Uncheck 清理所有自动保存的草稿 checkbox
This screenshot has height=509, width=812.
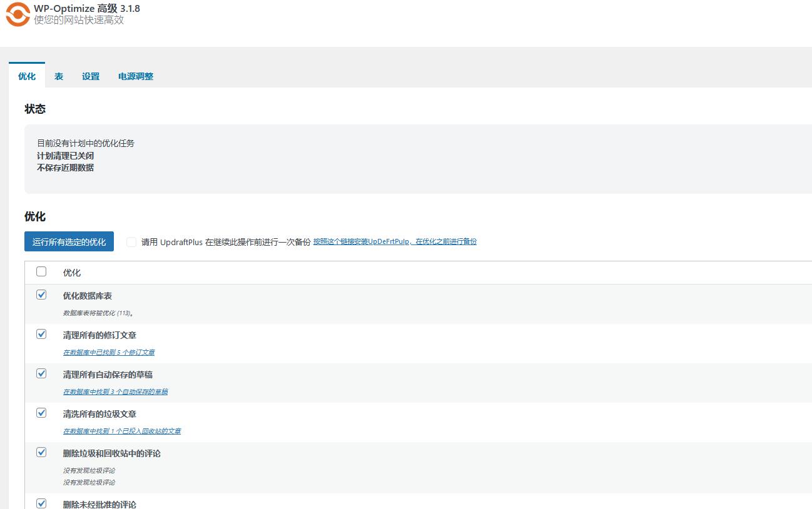click(x=41, y=373)
